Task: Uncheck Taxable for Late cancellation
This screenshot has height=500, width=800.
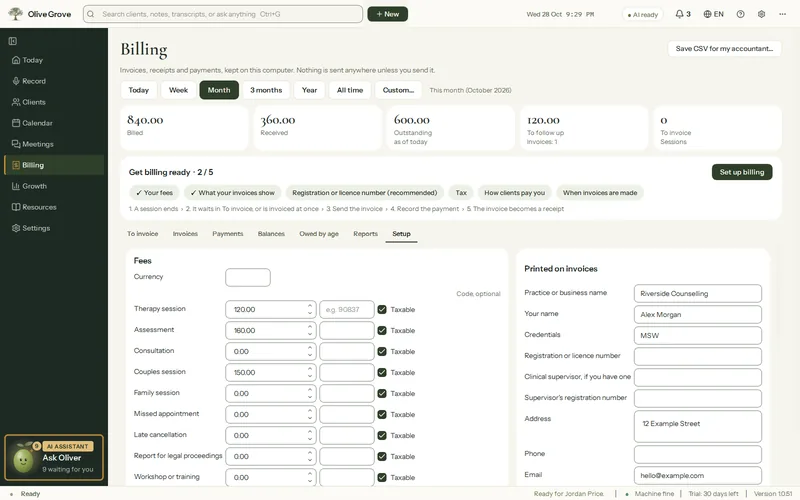Action: pos(382,435)
